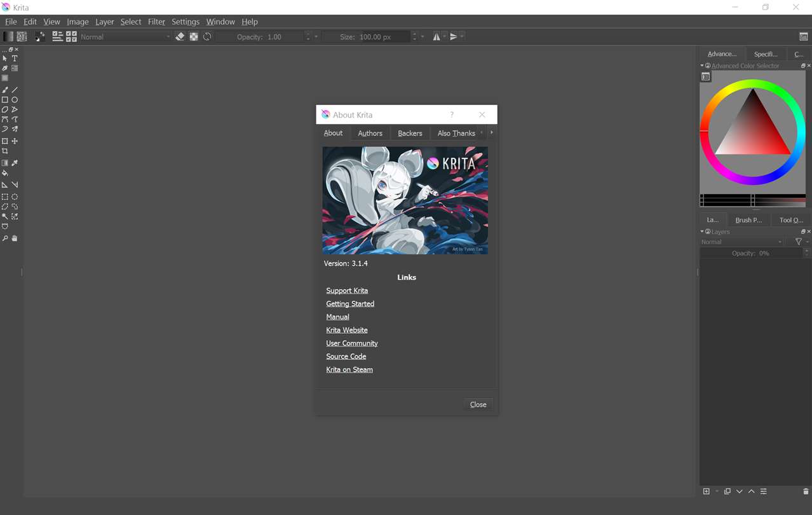The width and height of the screenshot is (812, 515).
Task: Select the Pan hand tool
Action: (15, 238)
